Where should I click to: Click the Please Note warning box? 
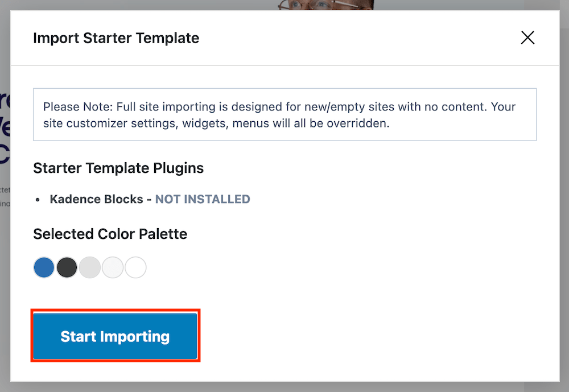click(x=284, y=114)
